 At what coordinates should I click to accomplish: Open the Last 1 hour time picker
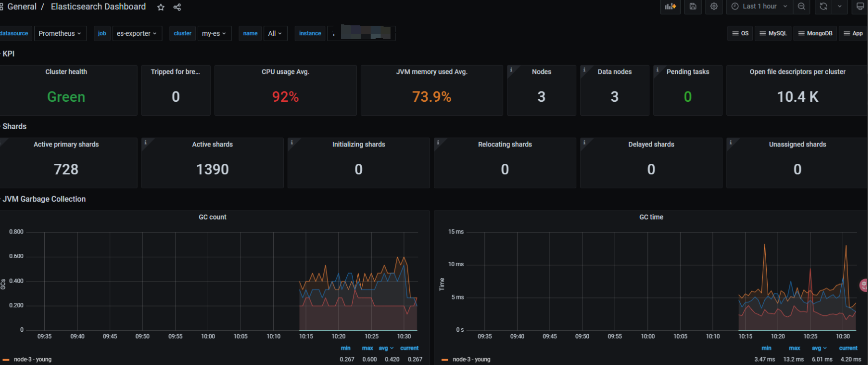[x=759, y=6]
